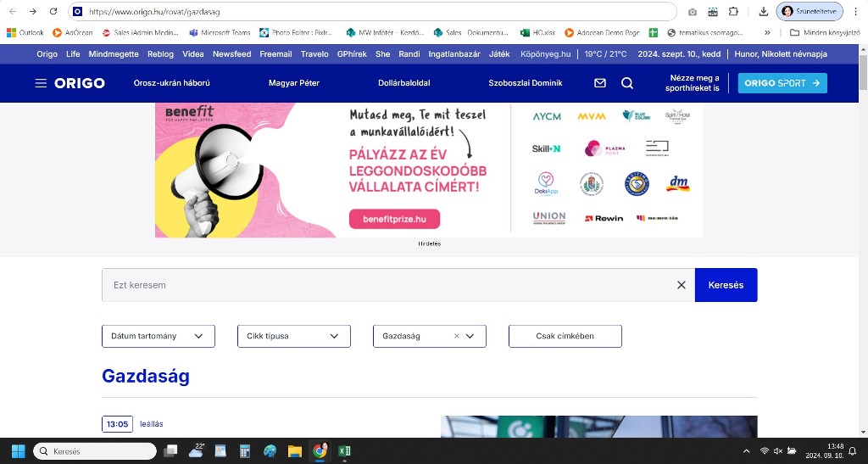Open Reblog in top navigation

(x=160, y=54)
